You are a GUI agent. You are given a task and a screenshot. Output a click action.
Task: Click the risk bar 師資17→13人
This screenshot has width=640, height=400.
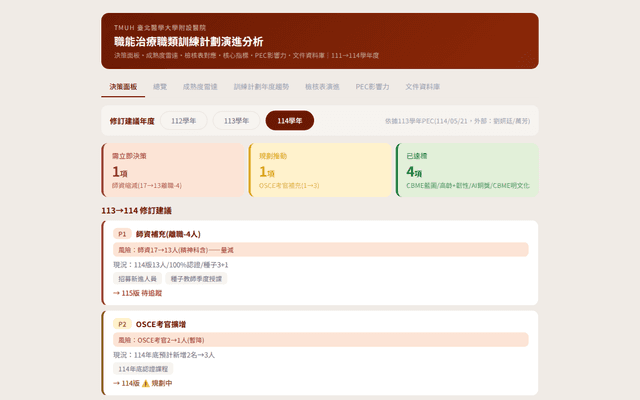(x=321, y=250)
